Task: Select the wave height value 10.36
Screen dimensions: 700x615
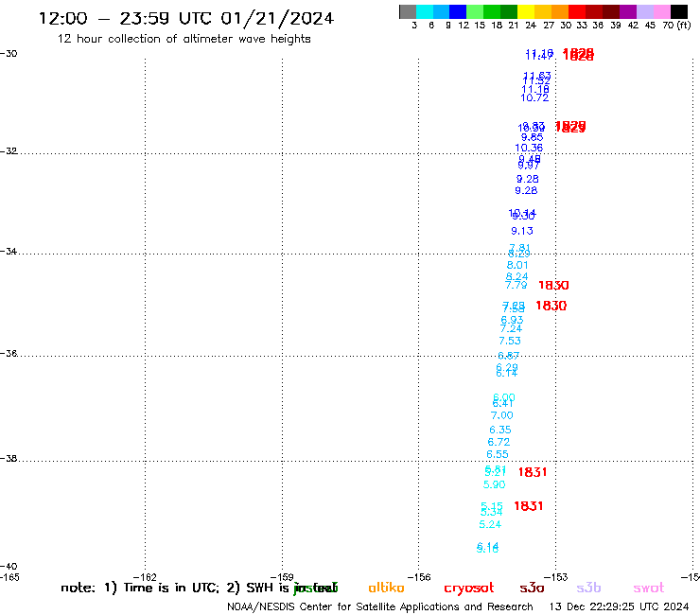Action: (529, 148)
